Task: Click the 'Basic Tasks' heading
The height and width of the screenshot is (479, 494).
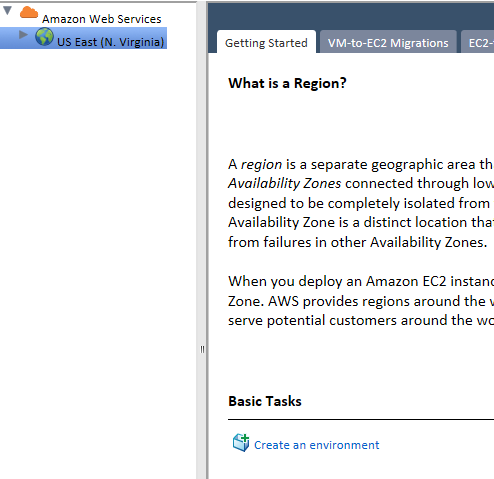Action: (265, 401)
